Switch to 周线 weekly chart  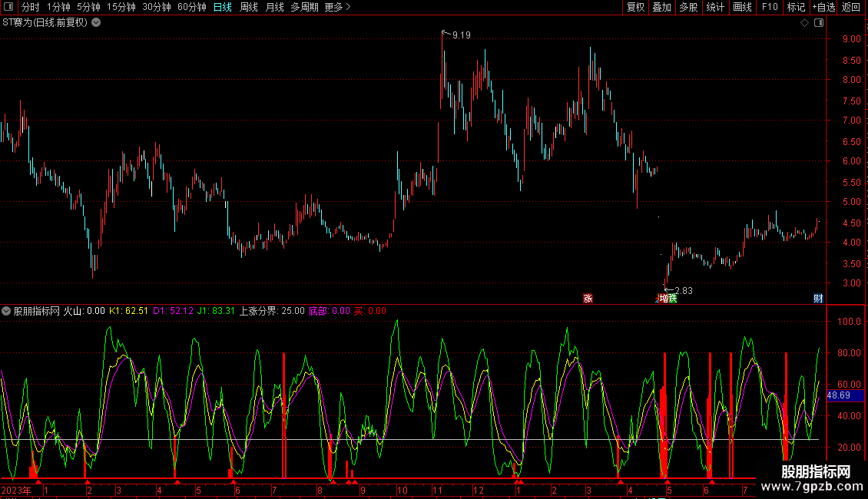pyautogui.click(x=249, y=7)
